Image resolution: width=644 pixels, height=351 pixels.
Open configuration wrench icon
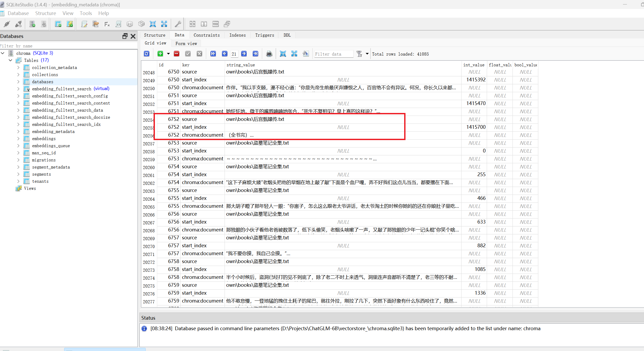tap(178, 24)
